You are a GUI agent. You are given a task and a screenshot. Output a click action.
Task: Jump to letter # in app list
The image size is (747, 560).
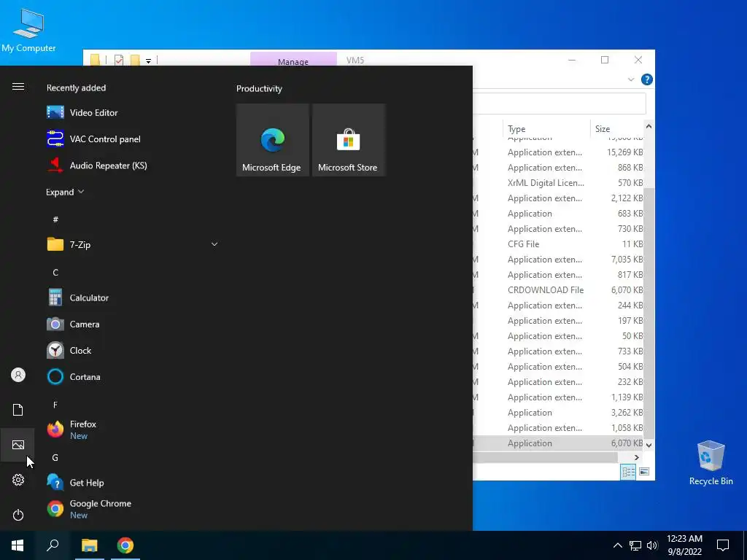click(x=55, y=219)
